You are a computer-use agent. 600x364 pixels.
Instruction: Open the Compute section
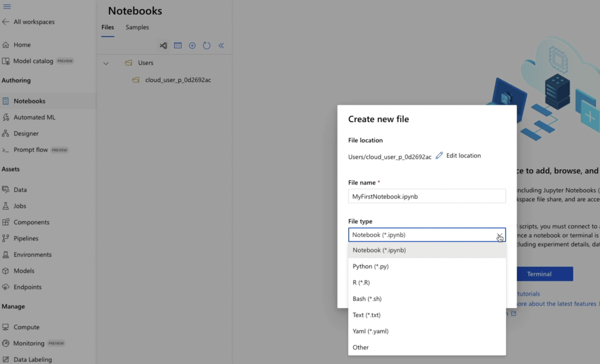[26, 327]
